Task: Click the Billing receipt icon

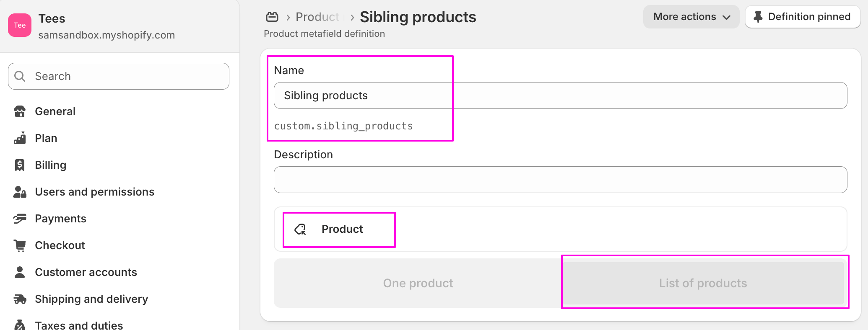Action: pos(20,165)
